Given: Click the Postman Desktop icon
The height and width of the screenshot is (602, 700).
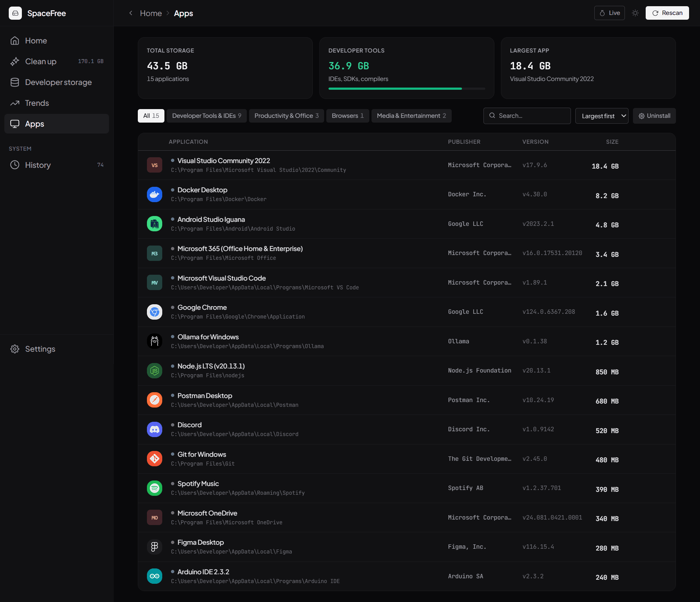Looking at the screenshot, I should pyautogui.click(x=155, y=400).
